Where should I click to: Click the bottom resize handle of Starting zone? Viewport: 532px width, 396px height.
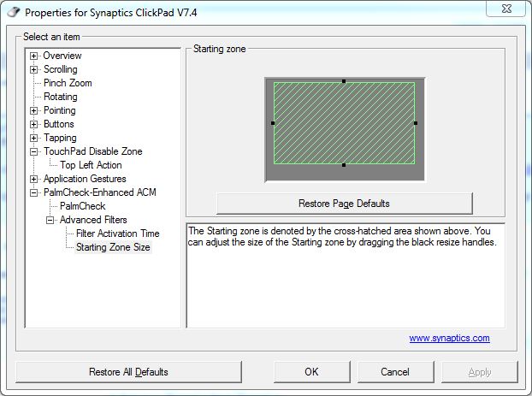344,165
